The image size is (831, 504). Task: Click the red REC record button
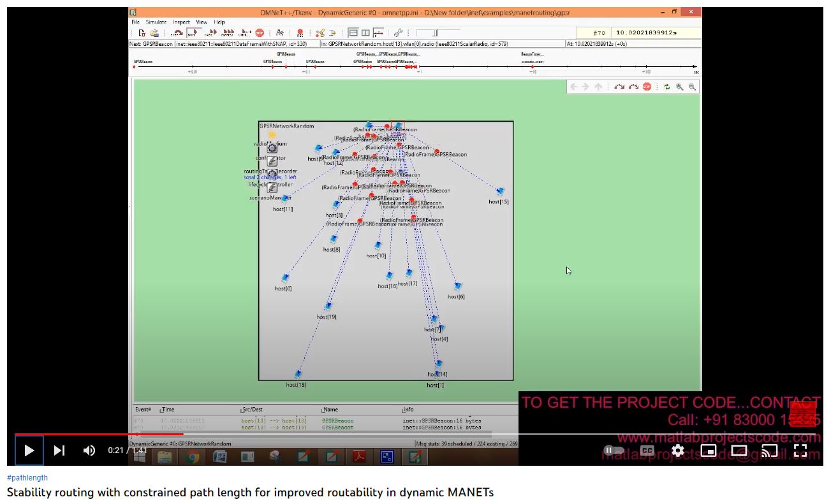tap(300, 33)
